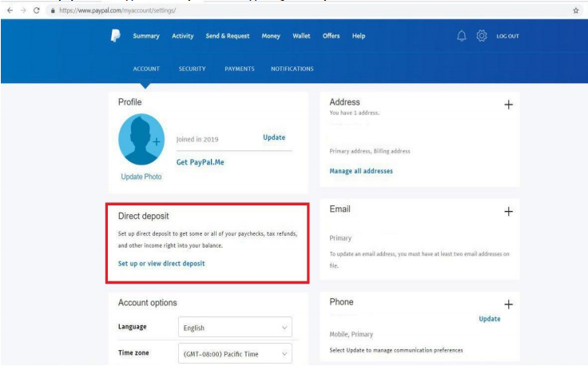Click the plus icon beside Email
Screen dimensions: 588x366
pyautogui.click(x=508, y=211)
